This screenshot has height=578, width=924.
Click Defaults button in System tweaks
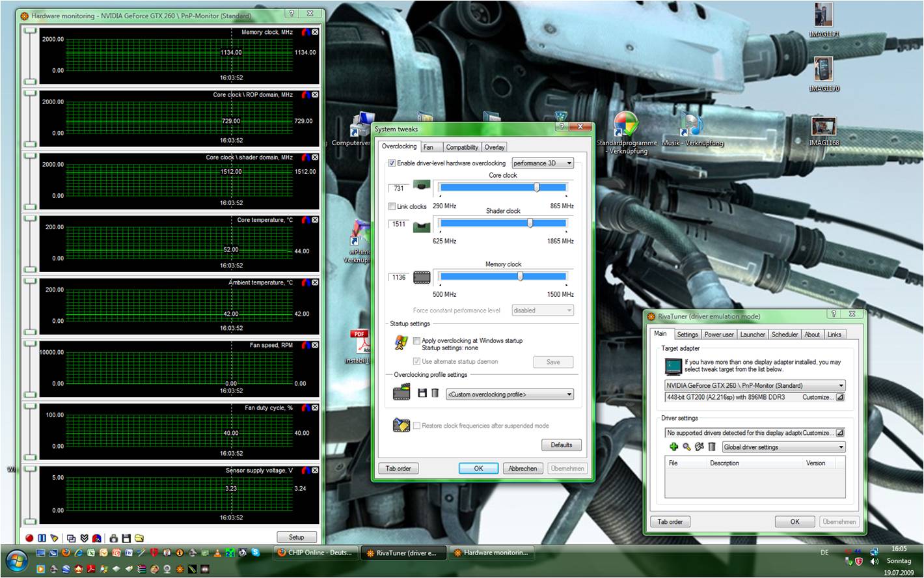pyautogui.click(x=562, y=445)
